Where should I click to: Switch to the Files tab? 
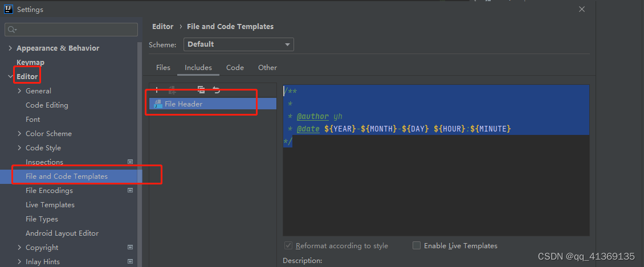pyautogui.click(x=163, y=68)
